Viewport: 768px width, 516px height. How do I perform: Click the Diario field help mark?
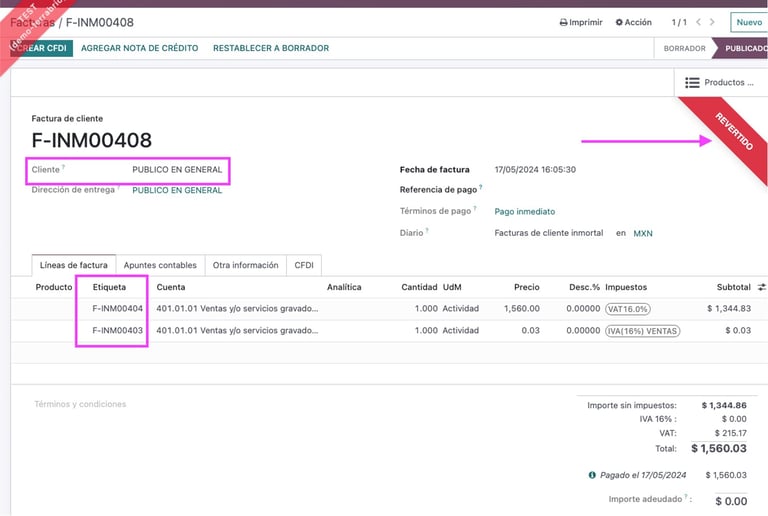tap(427, 231)
